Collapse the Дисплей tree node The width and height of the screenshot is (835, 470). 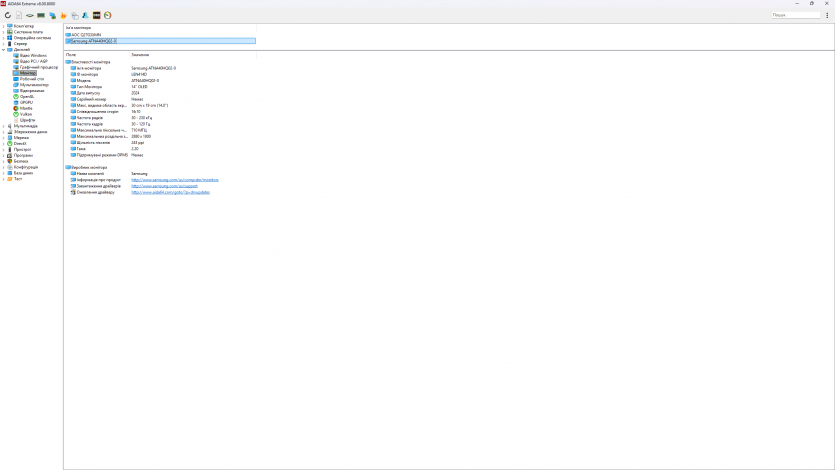coord(3,49)
